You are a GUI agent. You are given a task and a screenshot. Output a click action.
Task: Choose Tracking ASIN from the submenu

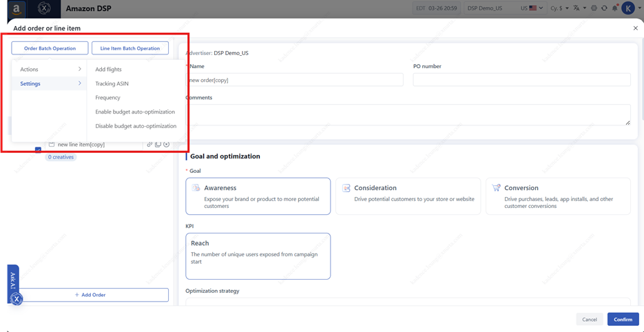coord(112,83)
